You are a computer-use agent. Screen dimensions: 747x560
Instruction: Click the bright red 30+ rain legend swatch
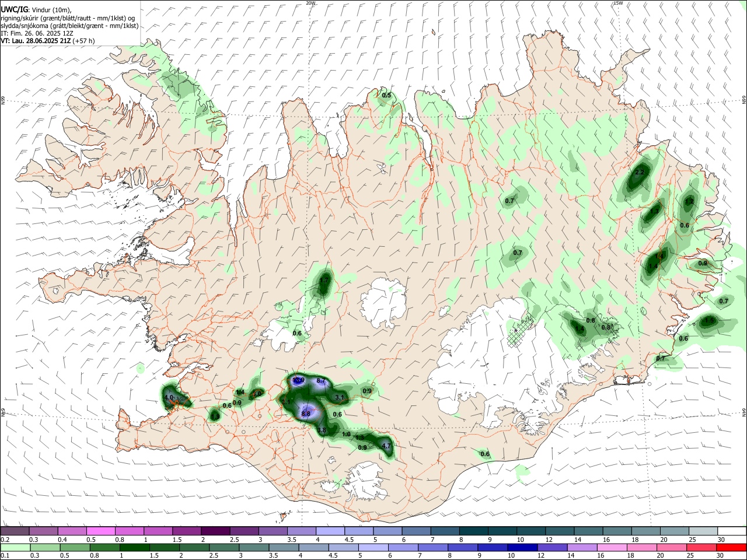tap(732, 547)
